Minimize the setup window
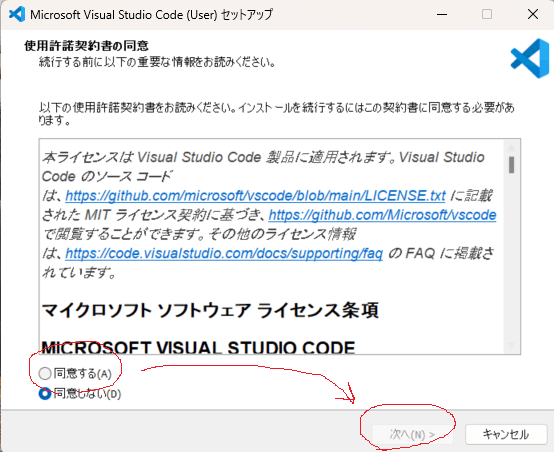The image size is (554, 452). coord(442,14)
